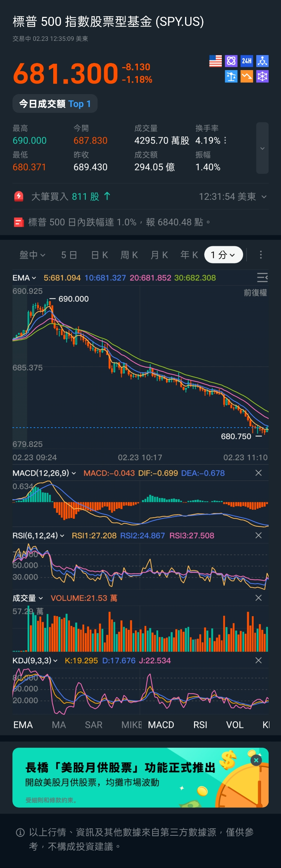Remove the MACD indicator panel
281x868 pixels.
(259, 473)
